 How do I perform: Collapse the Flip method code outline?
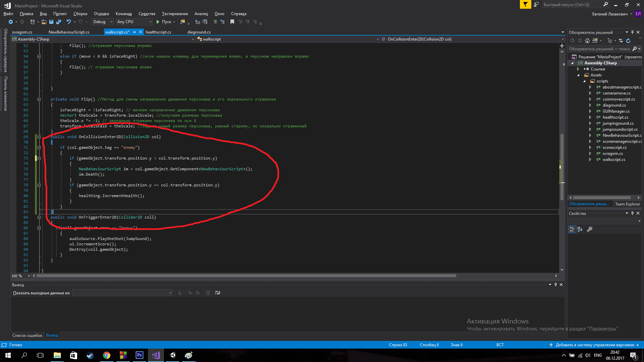(39, 99)
